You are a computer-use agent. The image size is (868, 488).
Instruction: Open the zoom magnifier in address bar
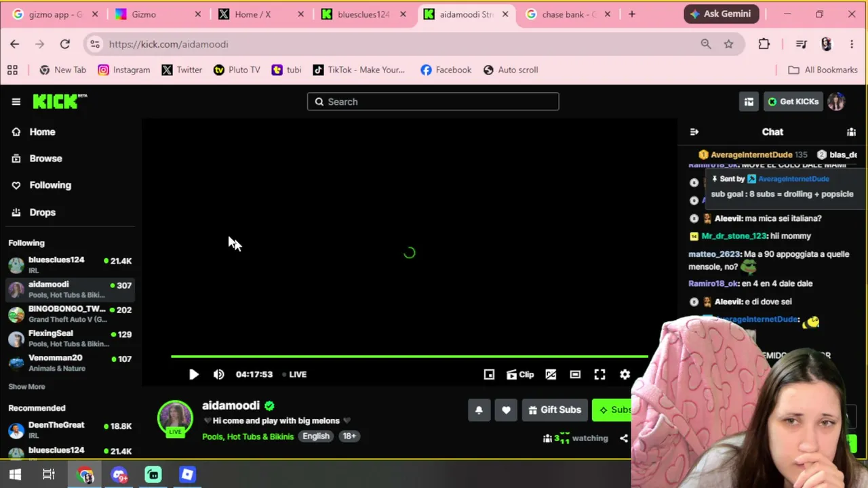click(706, 44)
